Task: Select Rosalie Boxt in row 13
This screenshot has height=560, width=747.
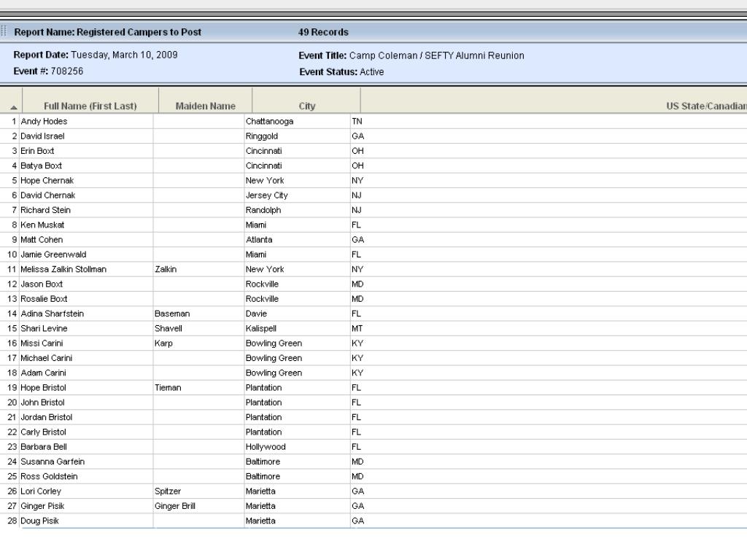Action: point(44,298)
